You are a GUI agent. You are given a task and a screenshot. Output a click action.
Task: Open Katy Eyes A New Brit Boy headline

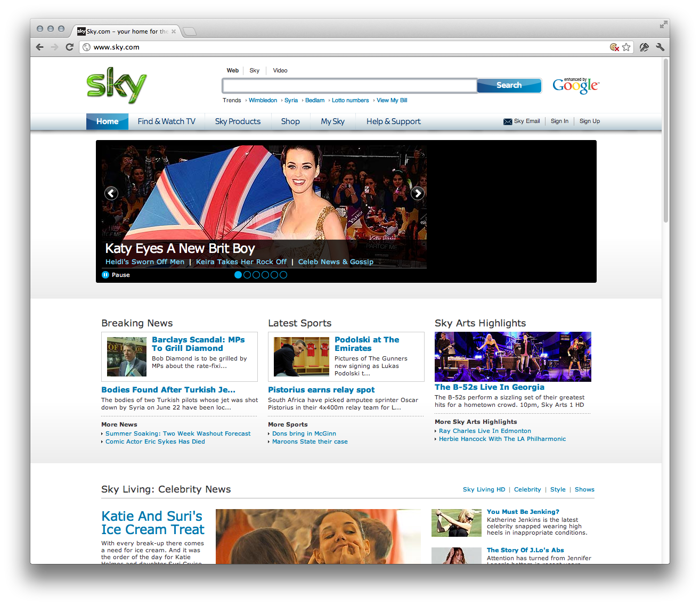tap(180, 249)
